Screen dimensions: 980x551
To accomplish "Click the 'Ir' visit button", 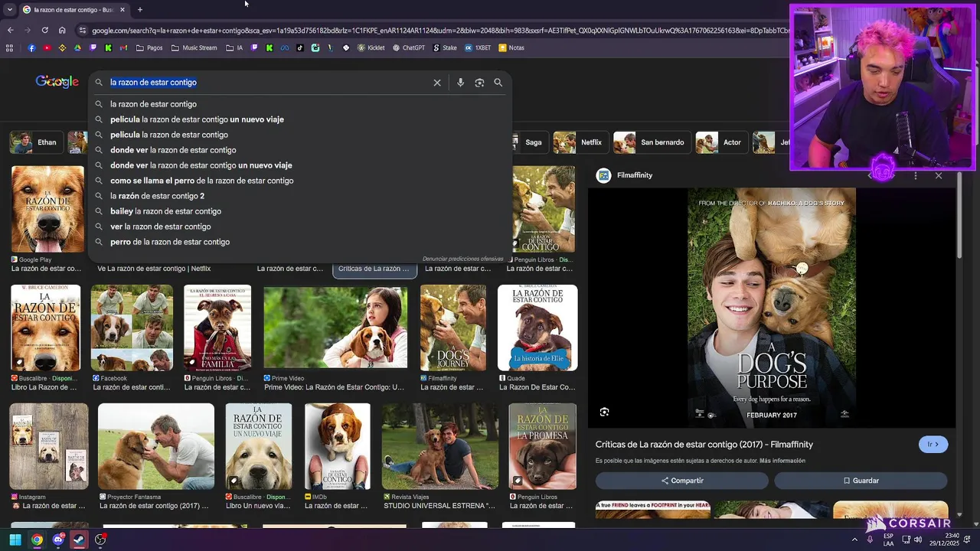I will [933, 445].
